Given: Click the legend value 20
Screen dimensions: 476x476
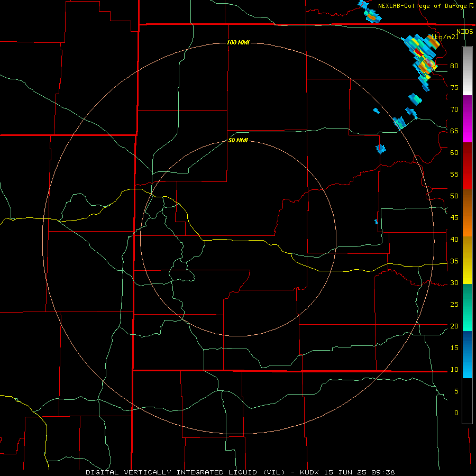Looking at the screenshot, I should pos(454,326).
